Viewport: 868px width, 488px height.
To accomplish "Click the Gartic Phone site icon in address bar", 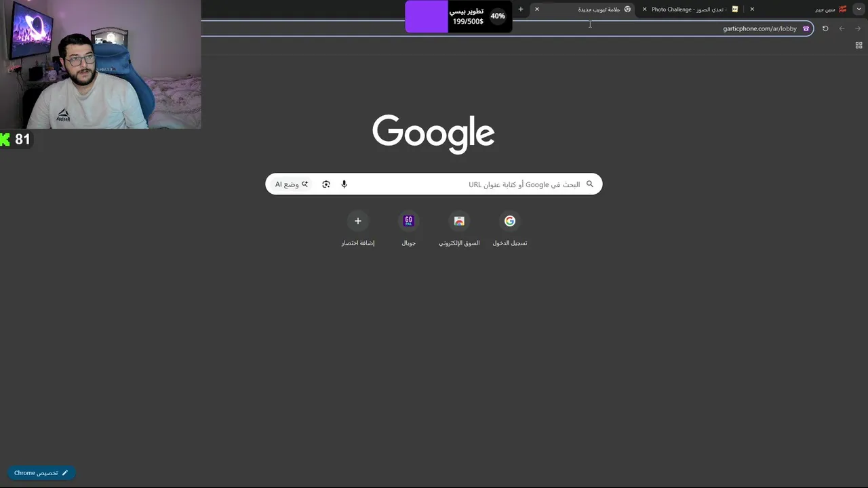I will (x=806, y=28).
